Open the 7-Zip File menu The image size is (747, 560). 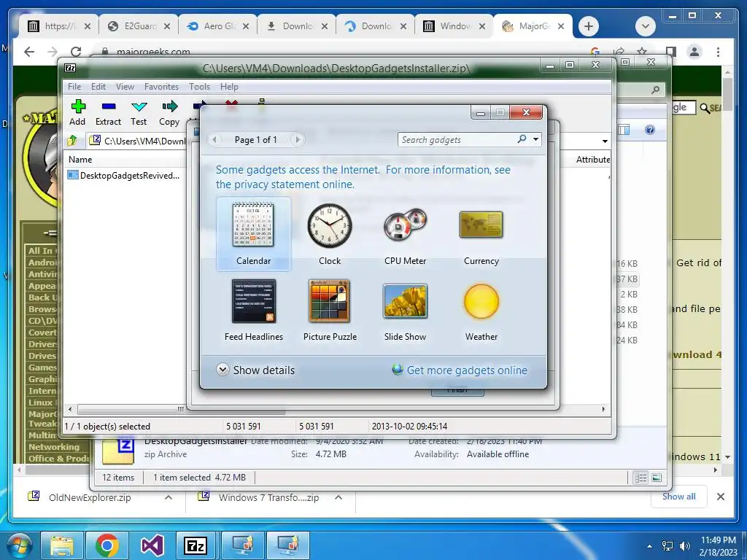coord(74,87)
